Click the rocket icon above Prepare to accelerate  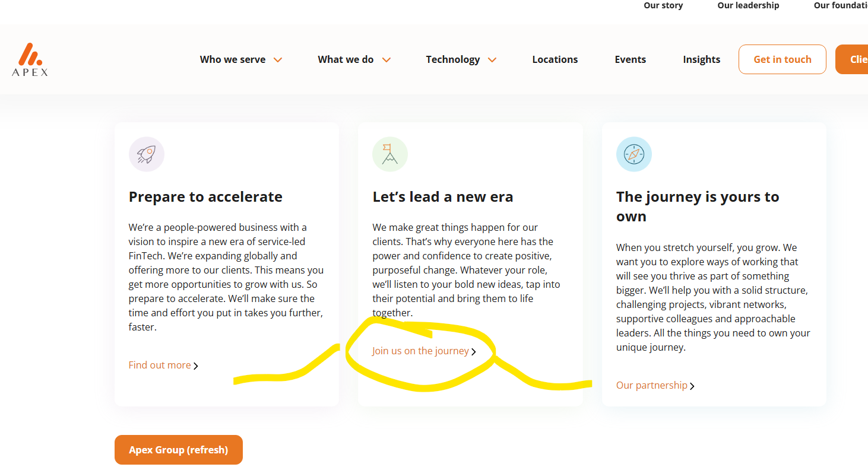pos(147,154)
